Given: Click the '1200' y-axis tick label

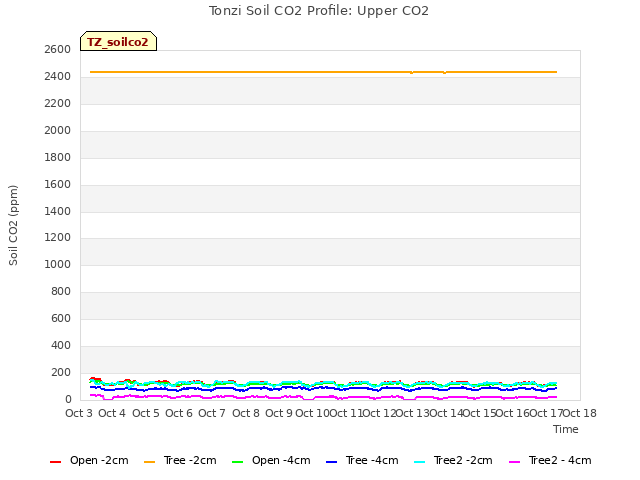Looking at the screenshot, I should 58,238.
